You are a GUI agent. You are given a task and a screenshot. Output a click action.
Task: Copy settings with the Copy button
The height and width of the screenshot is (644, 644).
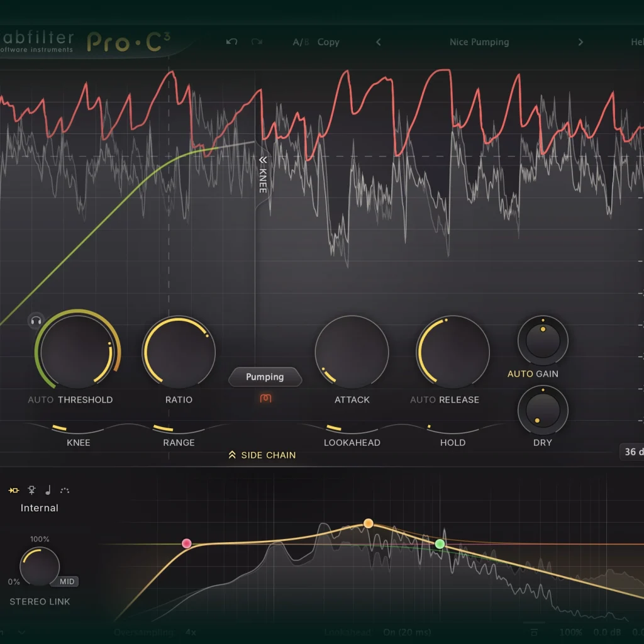(x=328, y=42)
